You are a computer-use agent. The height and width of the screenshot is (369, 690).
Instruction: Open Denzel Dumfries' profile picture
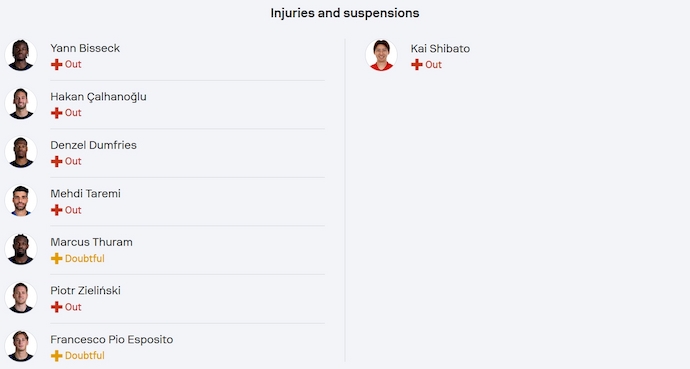pos(21,152)
